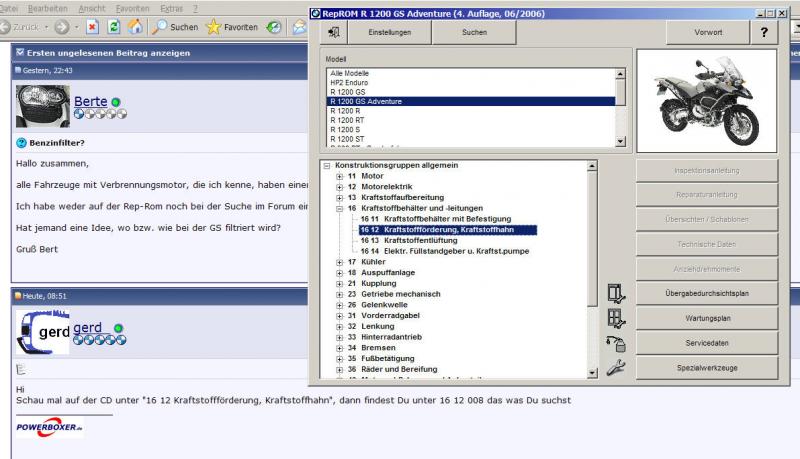Click browser Refresh icon
This screenshot has width=800, height=459.
click(114, 27)
